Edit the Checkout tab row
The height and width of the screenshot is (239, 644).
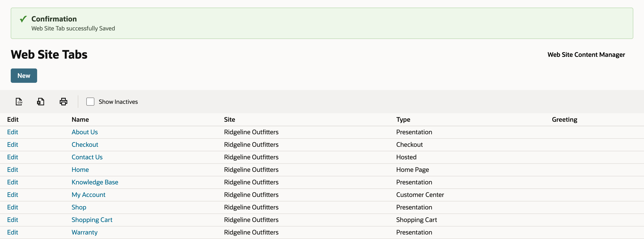13,144
